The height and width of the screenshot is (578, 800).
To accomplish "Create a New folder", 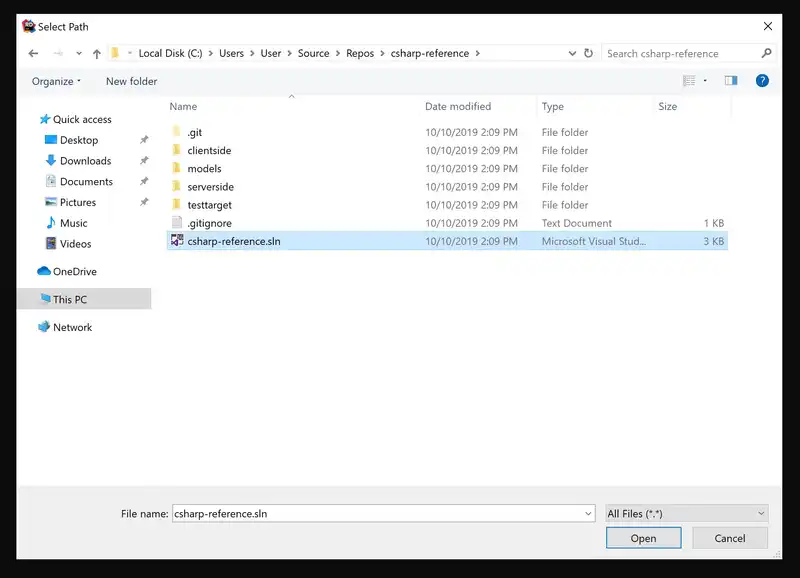I will tap(131, 81).
